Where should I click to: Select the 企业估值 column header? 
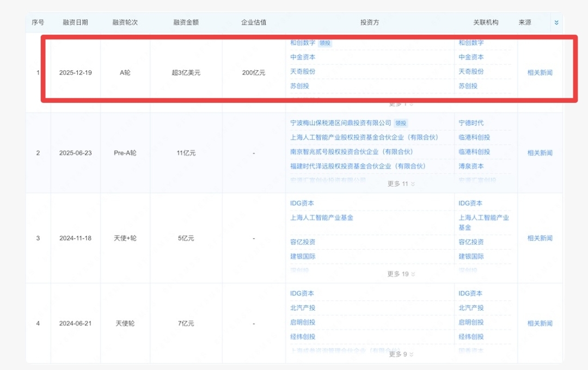point(254,22)
